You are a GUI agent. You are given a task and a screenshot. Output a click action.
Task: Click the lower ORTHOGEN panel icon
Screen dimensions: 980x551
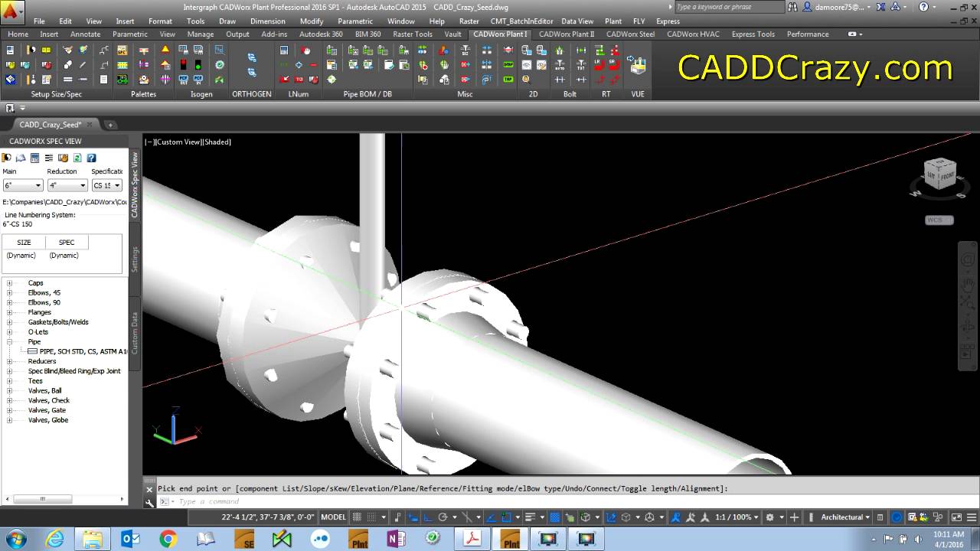coord(252,73)
